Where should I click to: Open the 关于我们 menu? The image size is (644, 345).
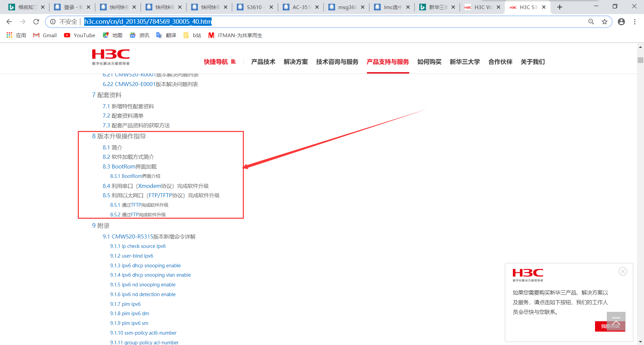533,62
